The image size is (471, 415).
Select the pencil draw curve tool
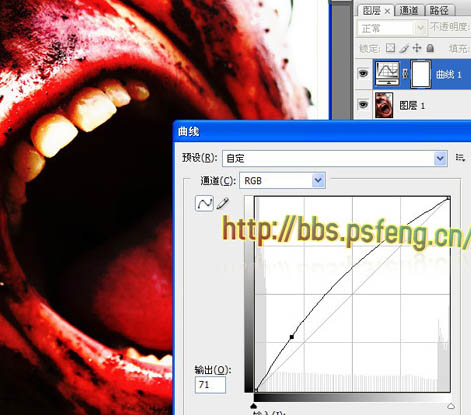[223, 203]
